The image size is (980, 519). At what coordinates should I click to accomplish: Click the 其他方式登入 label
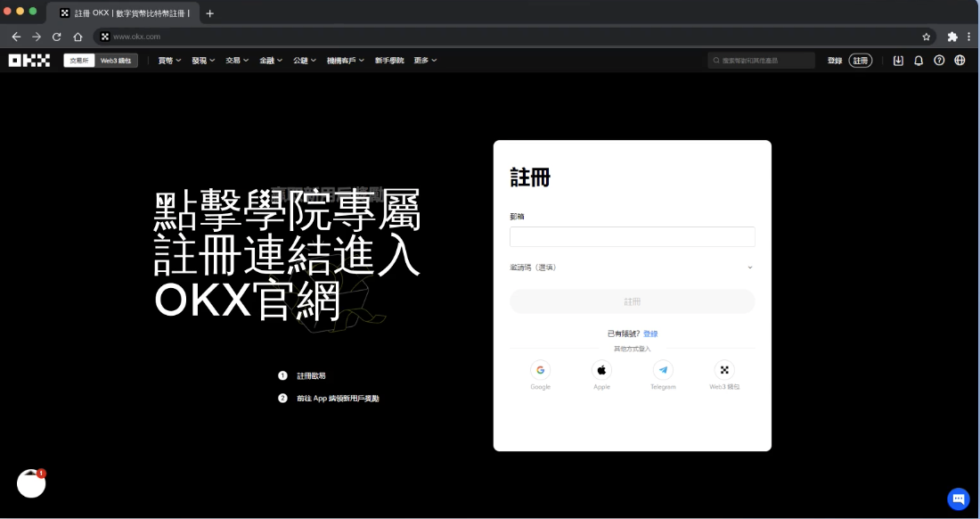point(632,349)
